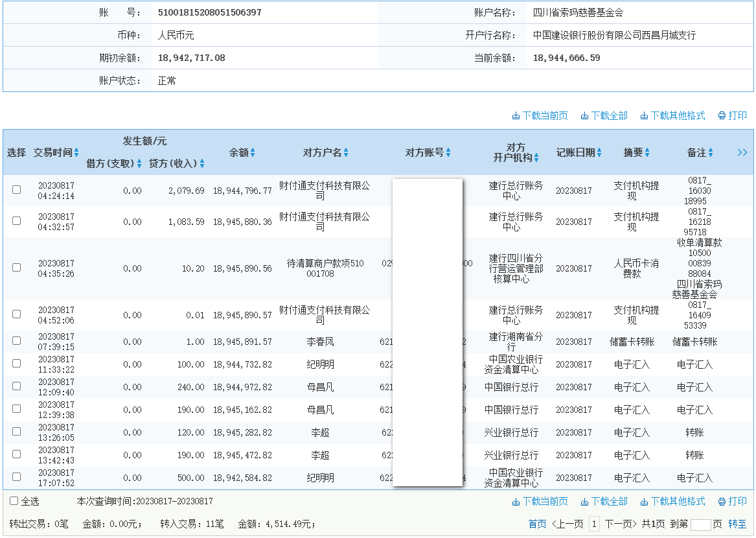Click the top 下载其他格式 link

[x=672, y=116]
